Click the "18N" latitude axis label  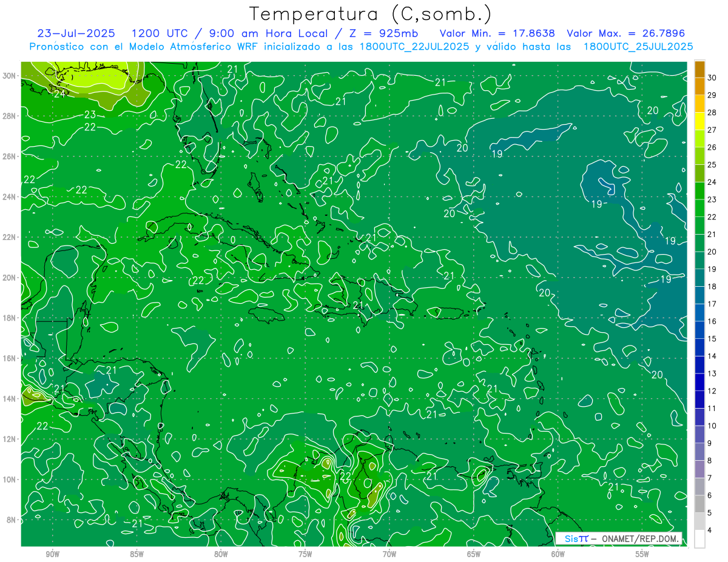click(10, 318)
